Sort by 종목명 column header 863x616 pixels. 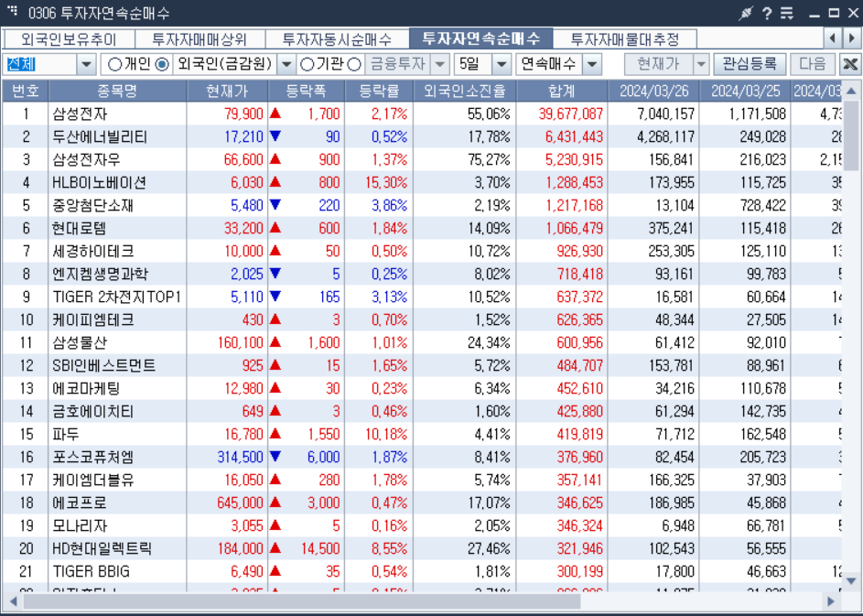[x=117, y=91]
